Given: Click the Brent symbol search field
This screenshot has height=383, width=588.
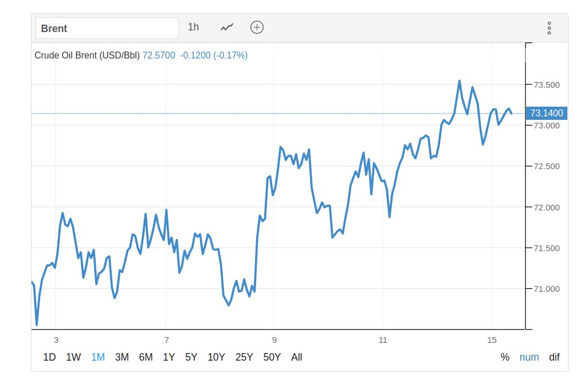Looking at the screenshot, I should [107, 28].
